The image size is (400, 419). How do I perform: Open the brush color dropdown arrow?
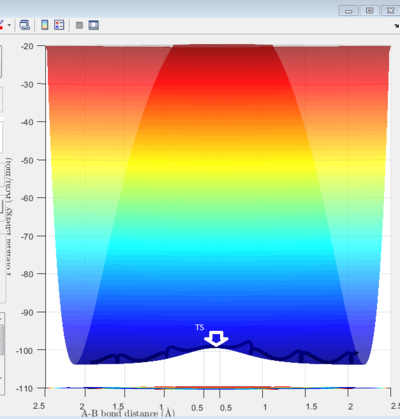click(9, 25)
